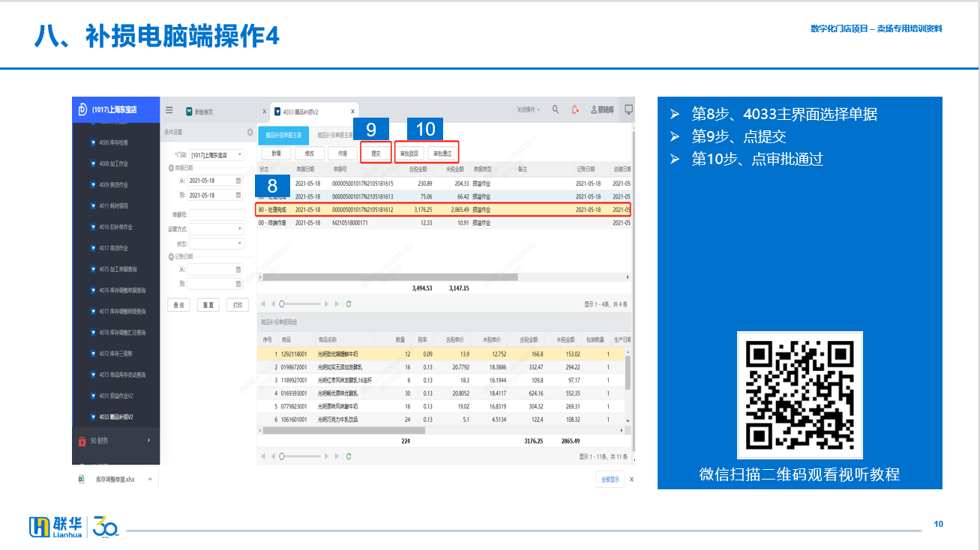Click the 提交 button
Image resolution: width=980 pixels, height=550 pixels.
[x=376, y=153]
